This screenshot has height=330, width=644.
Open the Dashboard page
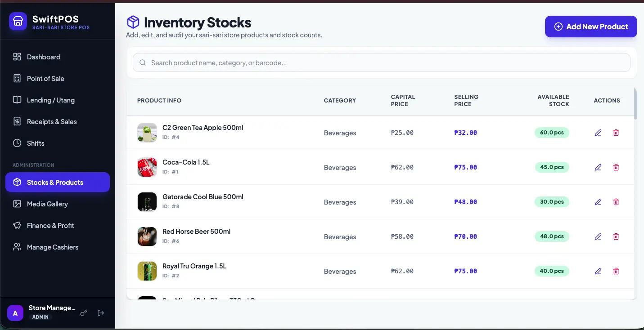pos(58,57)
